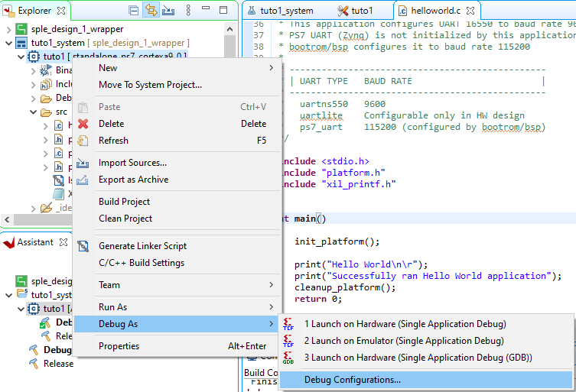Collapse tuto1_system in Explorer tree
This screenshot has width=576, height=392.
coord(9,44)
